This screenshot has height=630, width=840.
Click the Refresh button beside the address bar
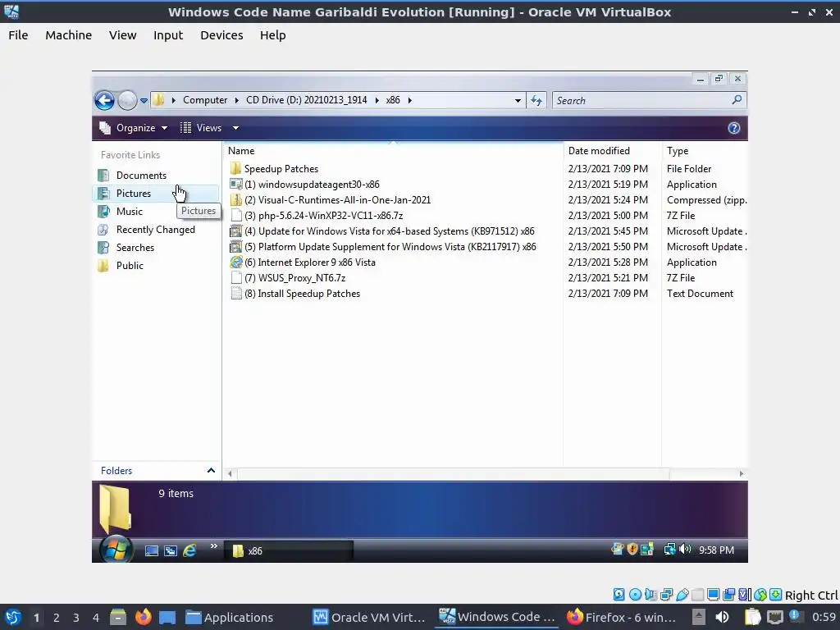click(x=536, y=100)
